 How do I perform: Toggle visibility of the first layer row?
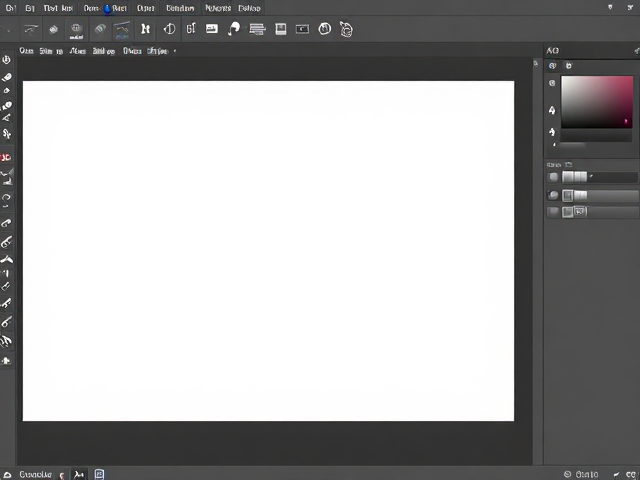coord(553,177)
